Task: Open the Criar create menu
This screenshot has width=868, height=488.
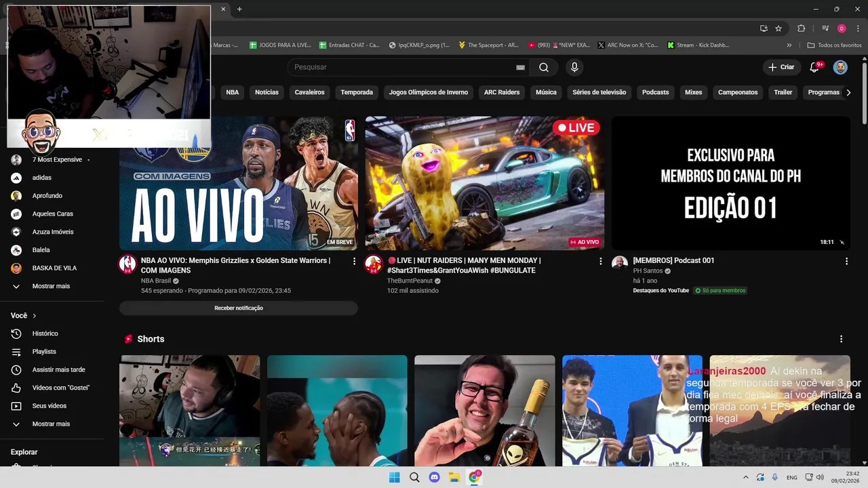Action: click(x=781, y=67)
